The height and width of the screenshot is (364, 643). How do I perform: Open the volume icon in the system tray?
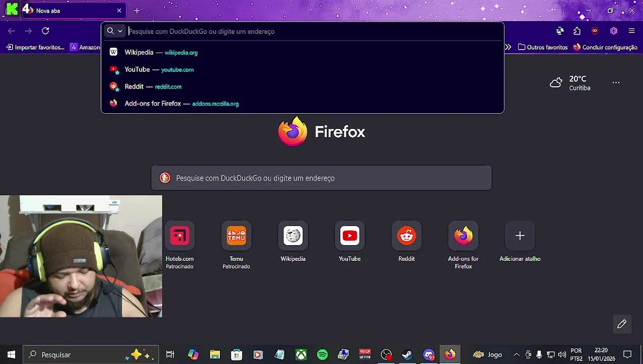click(562, 355)
